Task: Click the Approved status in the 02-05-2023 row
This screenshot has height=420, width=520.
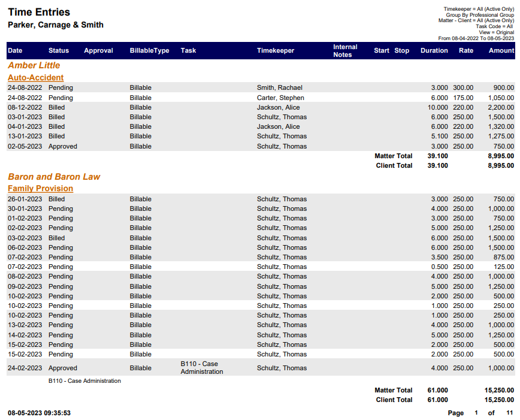Action: point(63,146)
